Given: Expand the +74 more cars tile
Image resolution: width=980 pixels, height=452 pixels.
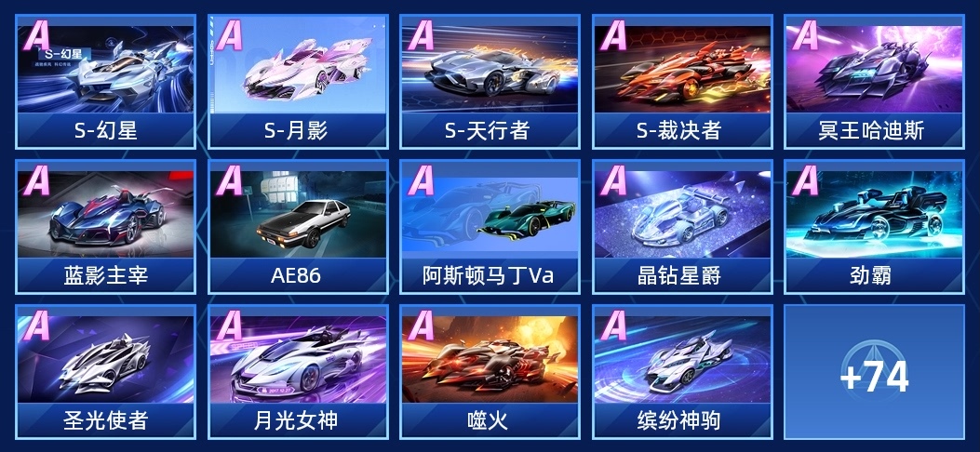Looking at the screenshot, I should click(x=875, y=372).
